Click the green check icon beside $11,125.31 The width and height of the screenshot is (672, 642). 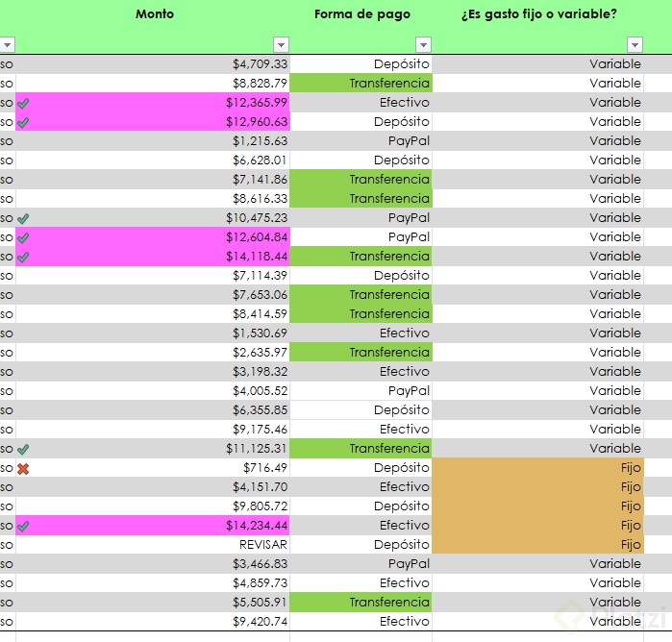click(x=23, y=449)
